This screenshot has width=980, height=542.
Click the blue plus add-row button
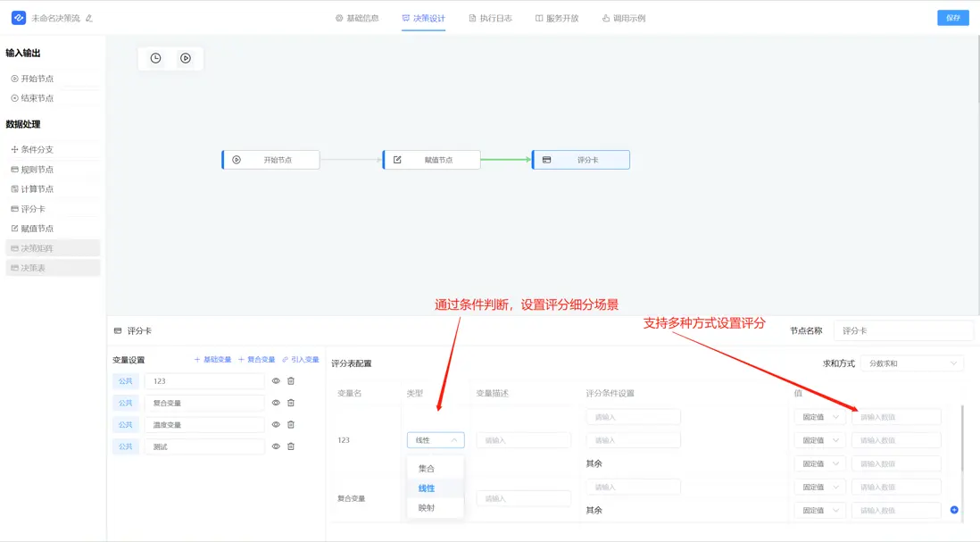pyautogui.click(x=954, y=510)
